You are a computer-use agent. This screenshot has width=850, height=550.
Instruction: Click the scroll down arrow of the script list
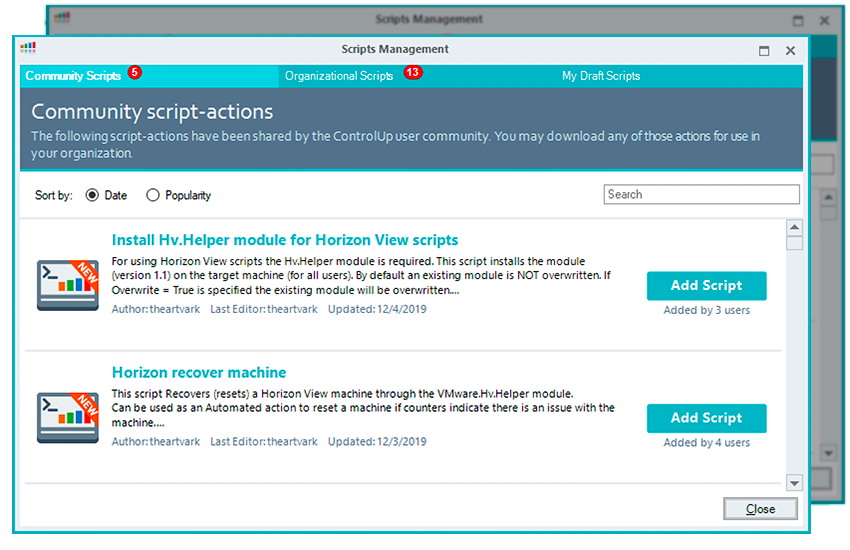point(794,483)
